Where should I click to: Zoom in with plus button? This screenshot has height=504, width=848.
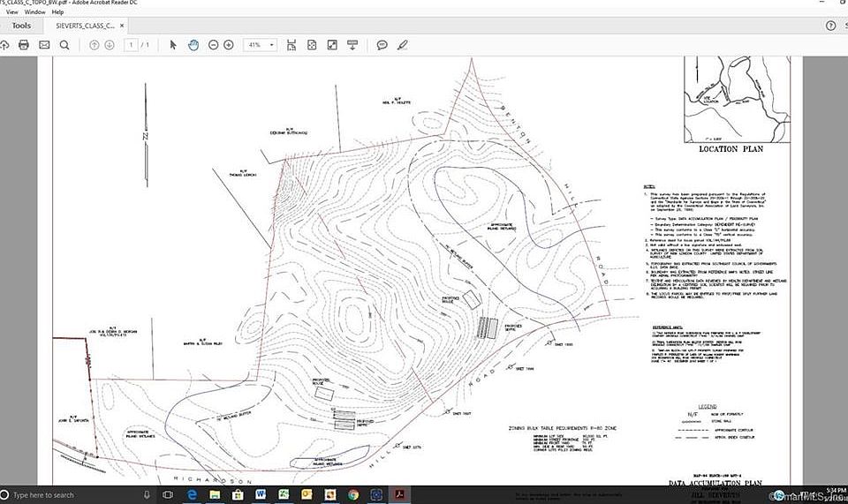tap(228, 45)
